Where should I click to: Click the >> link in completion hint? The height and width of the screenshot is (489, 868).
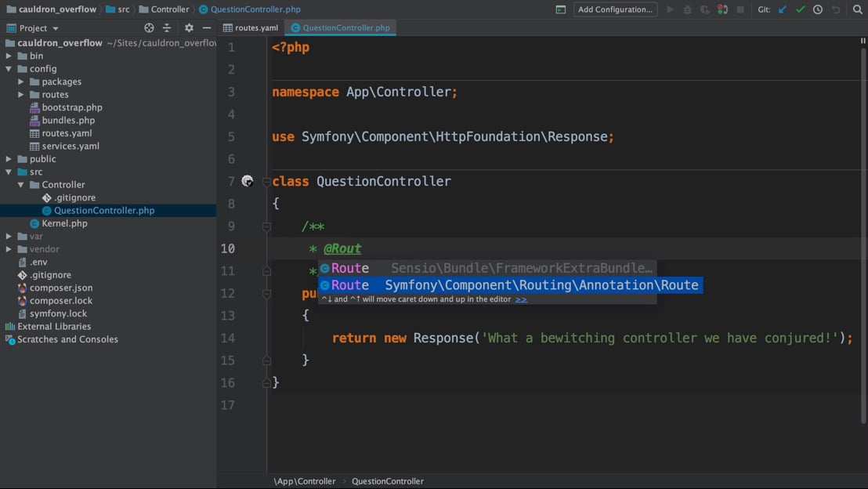click(x=521, y=299)
